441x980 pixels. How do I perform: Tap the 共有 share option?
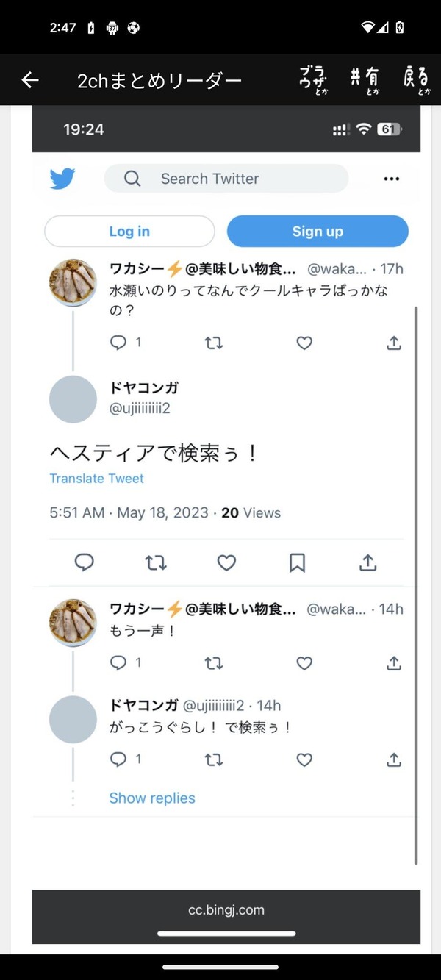(x=365, y=79)
